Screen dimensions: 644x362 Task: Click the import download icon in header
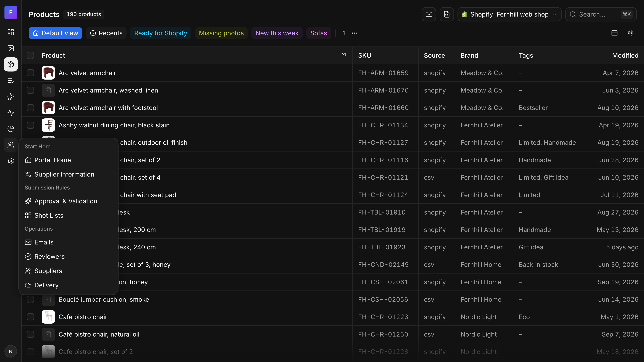point(429,14)
